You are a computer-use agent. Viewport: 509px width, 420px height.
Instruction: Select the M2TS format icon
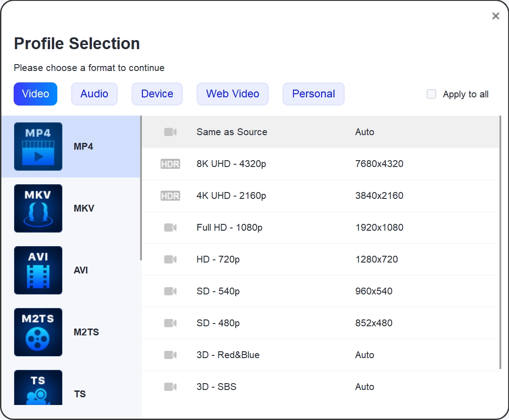(38, 332)
